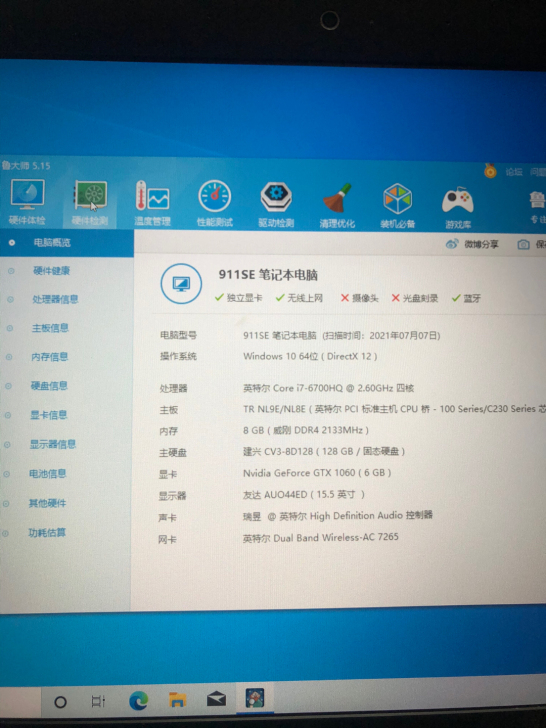Open 功耗估算 power estimation
The image size is (546, 728).
tap(47, 532)
